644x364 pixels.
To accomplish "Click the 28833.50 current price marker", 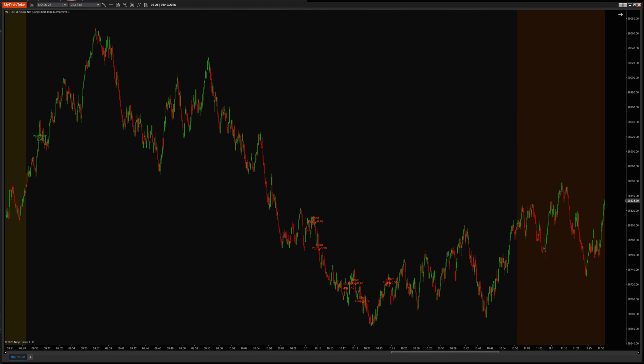I will pos(633,201).
